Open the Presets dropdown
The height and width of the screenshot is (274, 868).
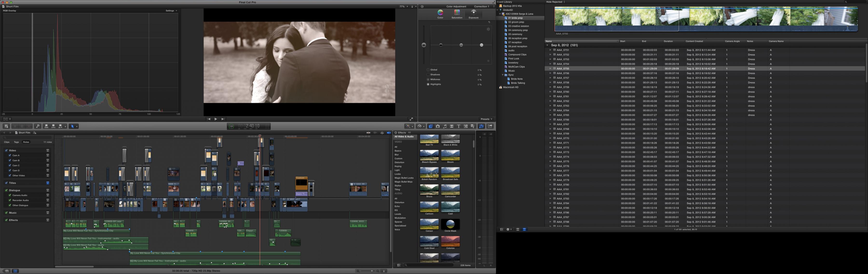pos(486,119)
